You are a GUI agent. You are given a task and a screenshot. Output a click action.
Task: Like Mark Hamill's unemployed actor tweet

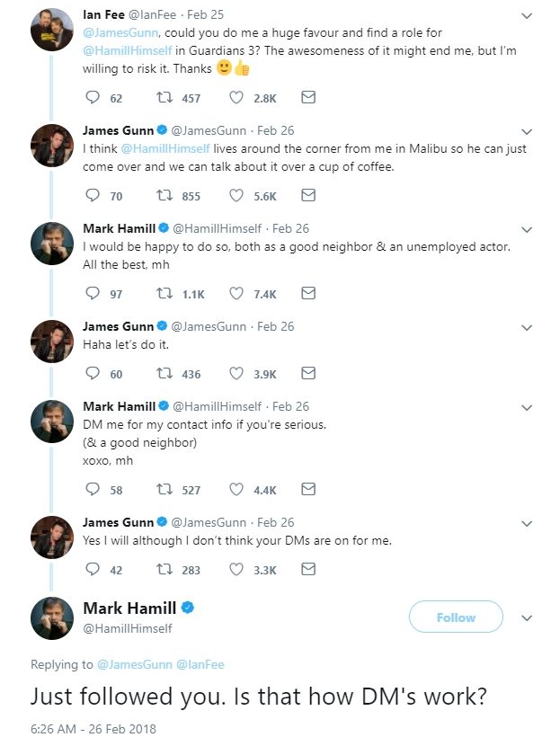pyautogui.click(x=237, y=293)
